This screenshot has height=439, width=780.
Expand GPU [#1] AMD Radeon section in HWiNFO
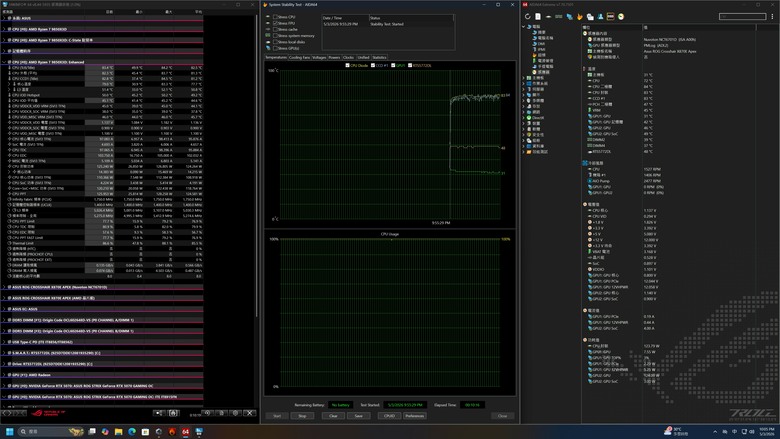[x=4, y=375]
